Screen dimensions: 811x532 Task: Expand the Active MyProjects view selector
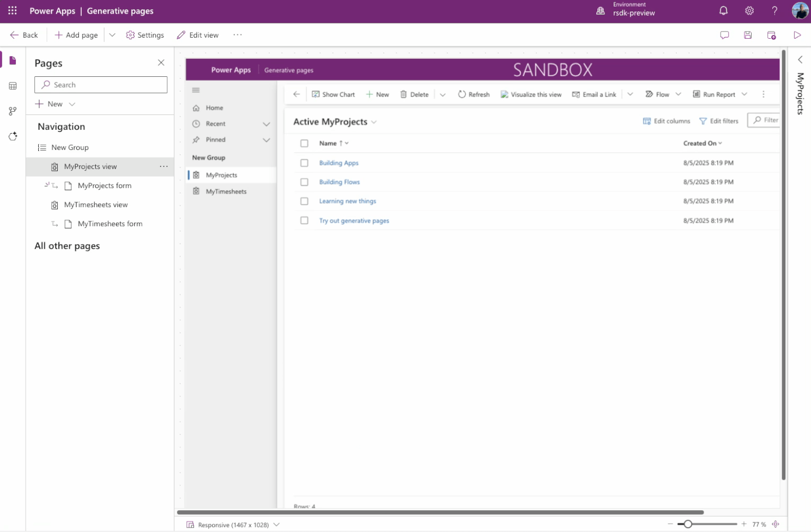[x=374, y=122]
